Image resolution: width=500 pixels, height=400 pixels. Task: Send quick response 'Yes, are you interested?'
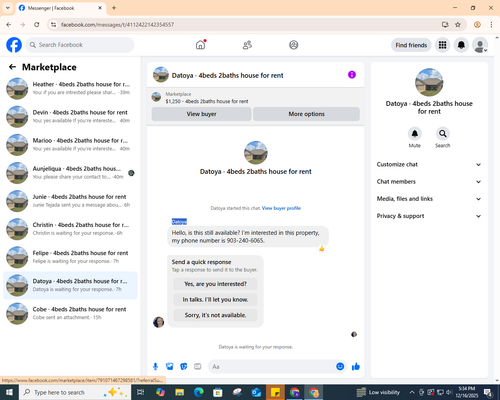pos(215,284)
